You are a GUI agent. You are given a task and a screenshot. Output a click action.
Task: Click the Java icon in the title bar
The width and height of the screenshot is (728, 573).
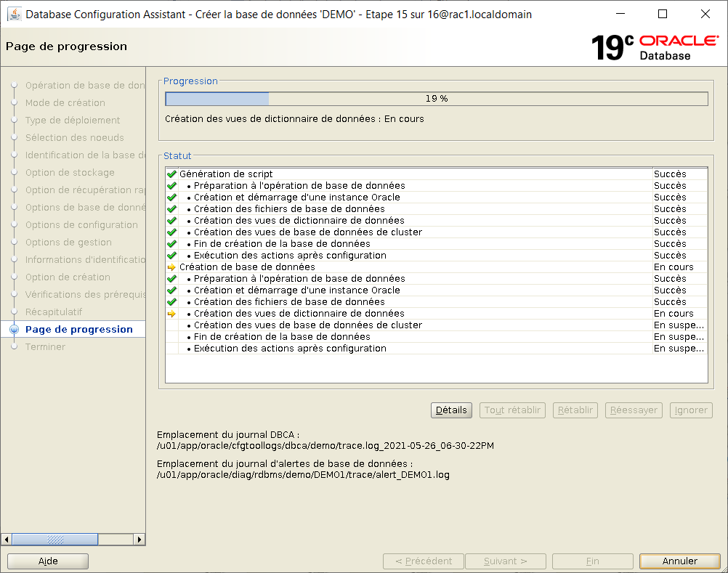point(15,15)
